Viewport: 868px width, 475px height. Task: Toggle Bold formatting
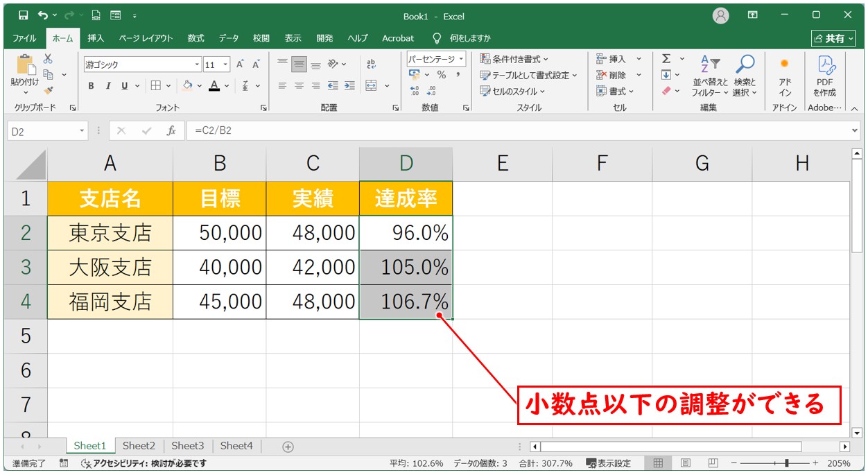click(x=91, y=86)
